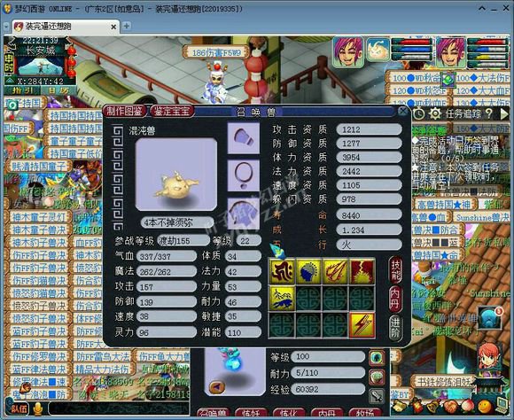Click the sword icon beside 经验
Image resolution: width=514 pixels, height=420 pixels.
click(377, 396)
